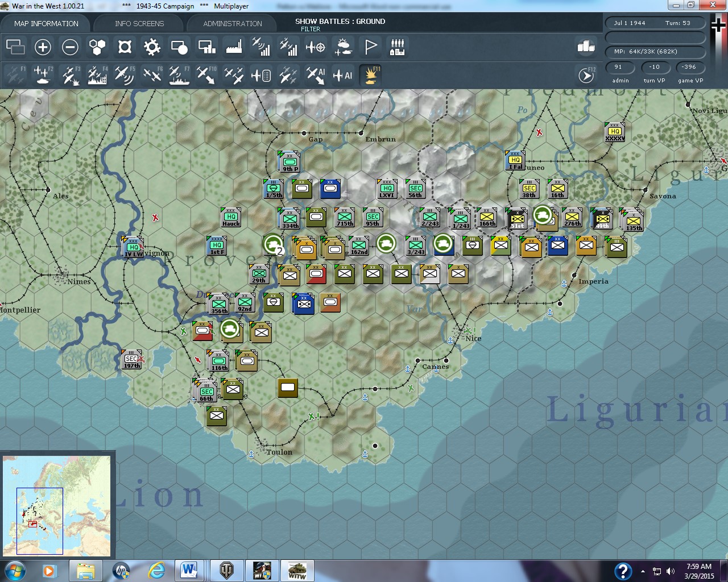Select the 715th unit counter
The image size is (728, 582).
tap(345, 217)
